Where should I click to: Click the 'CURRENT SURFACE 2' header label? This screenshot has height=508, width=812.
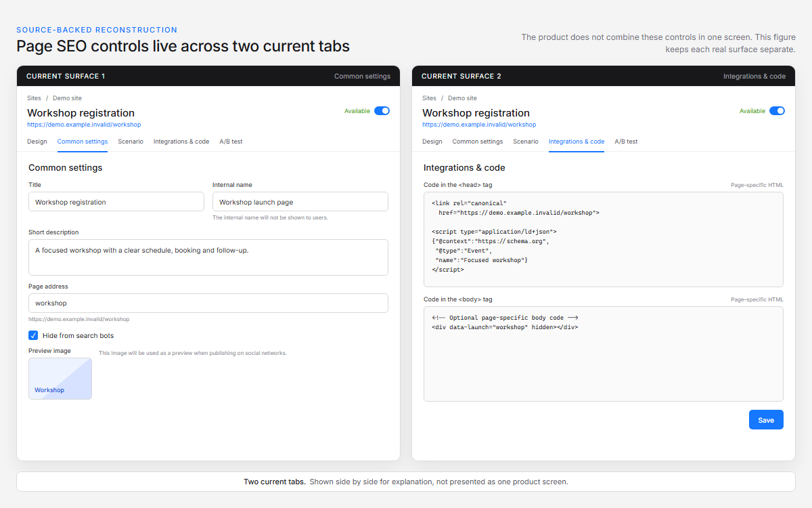[461, 76]
